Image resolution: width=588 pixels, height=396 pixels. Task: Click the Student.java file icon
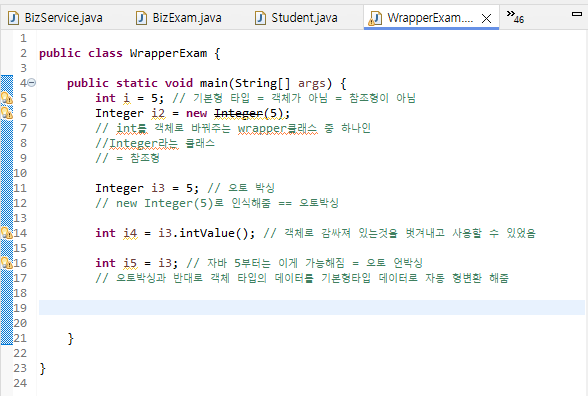click(x=260, y=18)
